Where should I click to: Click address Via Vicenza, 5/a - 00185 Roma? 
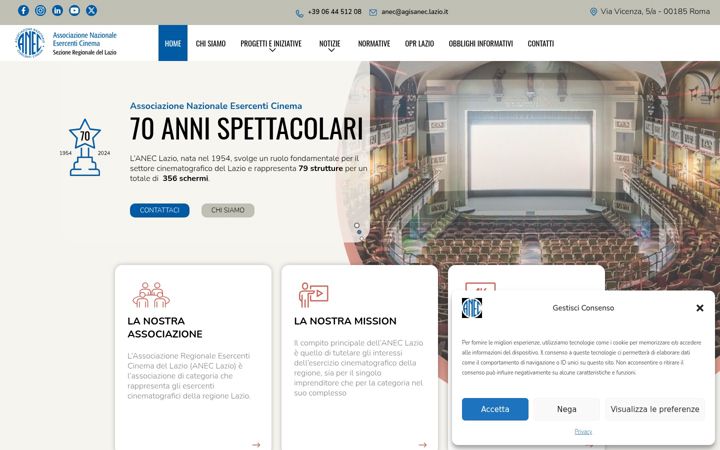(x=655, y=11)
